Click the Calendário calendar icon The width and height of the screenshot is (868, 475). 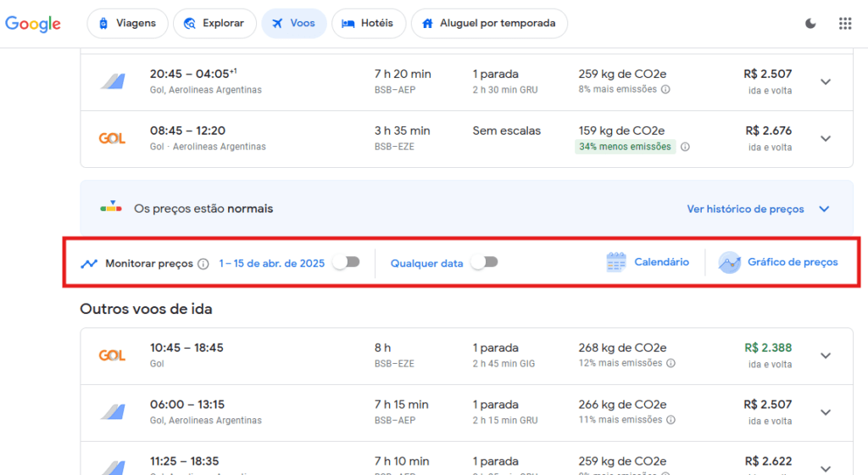click(616, 263)
